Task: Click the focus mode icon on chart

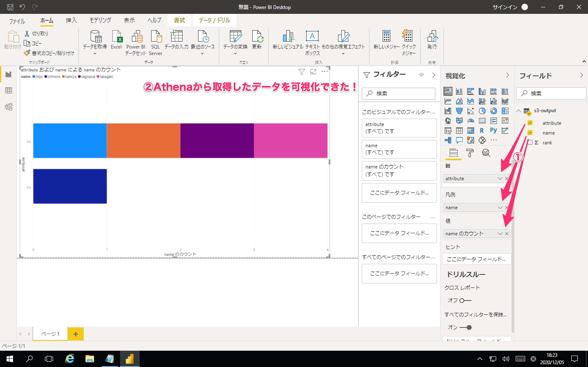Action: coord(313,72)
